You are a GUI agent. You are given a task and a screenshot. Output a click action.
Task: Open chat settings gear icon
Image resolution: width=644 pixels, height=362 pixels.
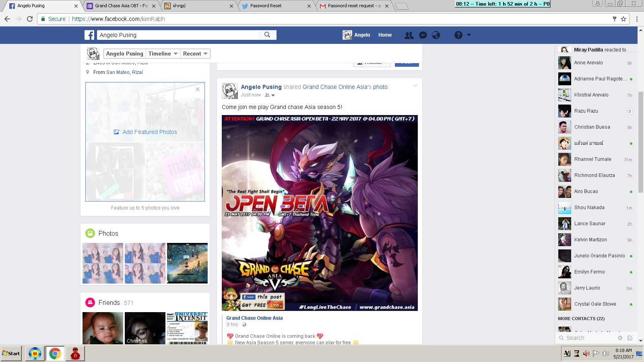pyautogui.click(x=620, y=338)
